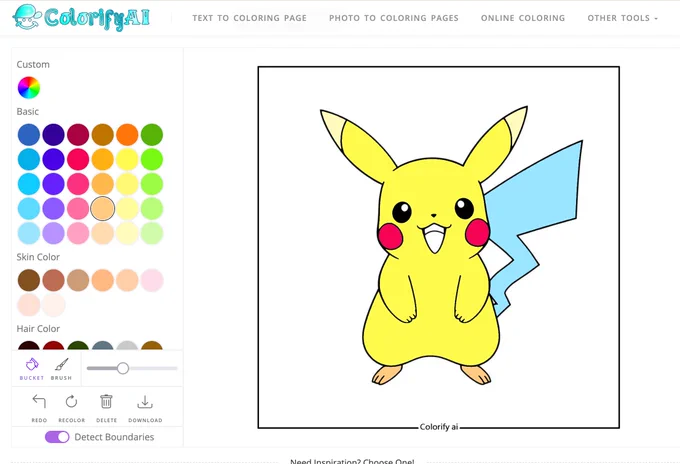Viewport: 680px width, 464px height.
Task: Open the ColorifyAI logo homepage
Action: 82,18
